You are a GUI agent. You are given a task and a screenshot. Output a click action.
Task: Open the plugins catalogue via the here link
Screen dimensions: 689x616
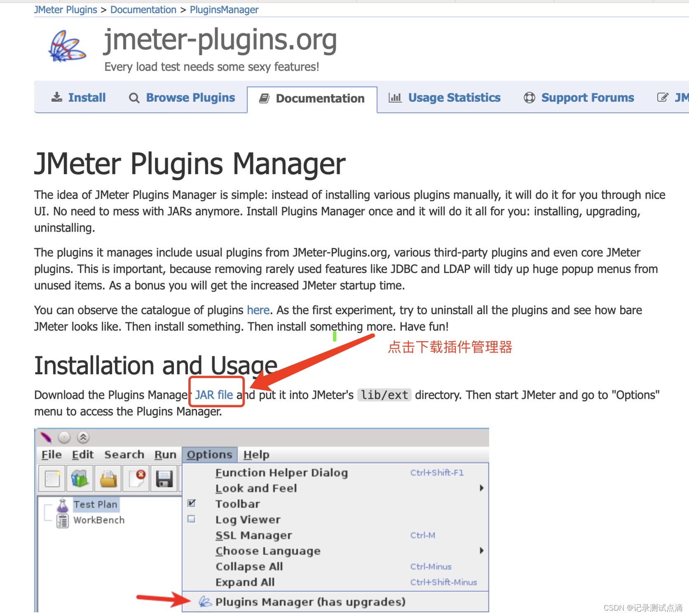tap(258, 310)
